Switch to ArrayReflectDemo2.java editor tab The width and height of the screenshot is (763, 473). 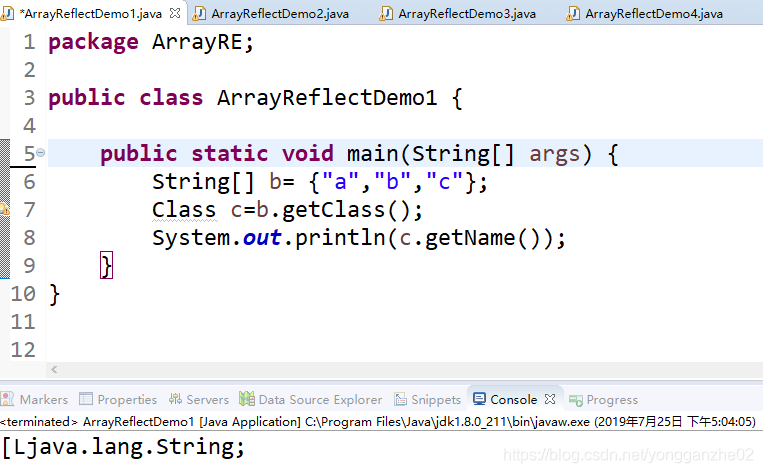tap(271, 14)
